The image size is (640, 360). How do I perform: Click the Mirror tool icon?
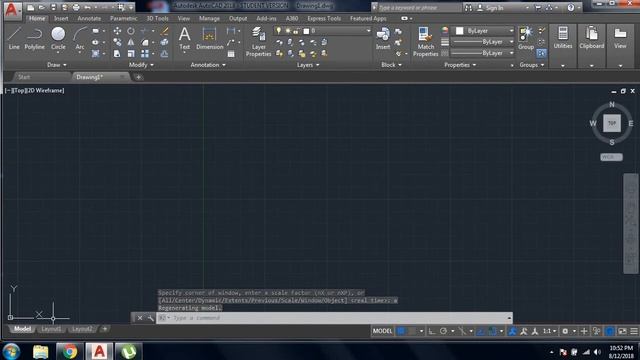point(131,42)
